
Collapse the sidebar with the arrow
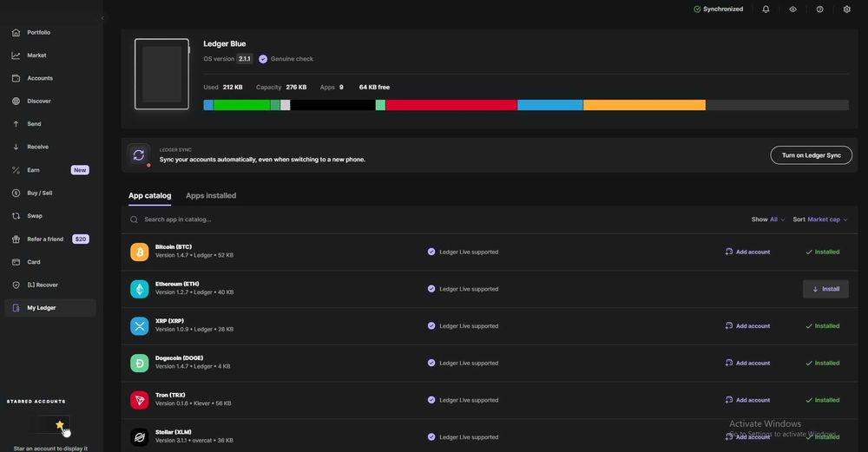click(x=102, y=18)
